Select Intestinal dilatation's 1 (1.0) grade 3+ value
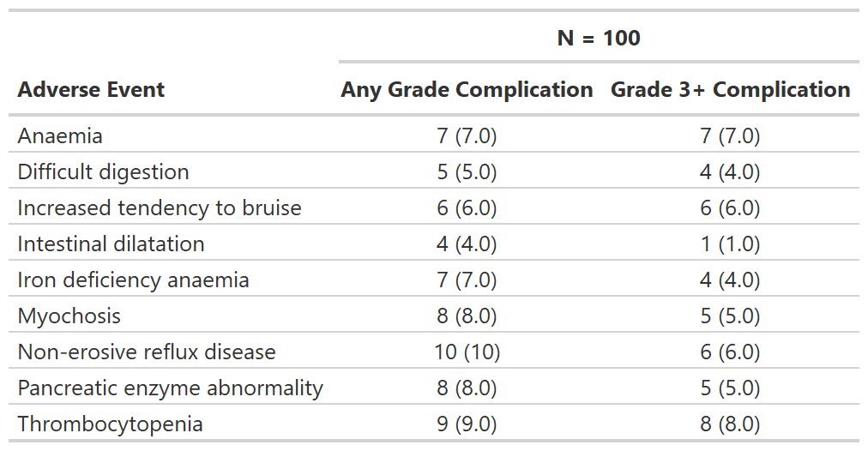 coord(730,244)
